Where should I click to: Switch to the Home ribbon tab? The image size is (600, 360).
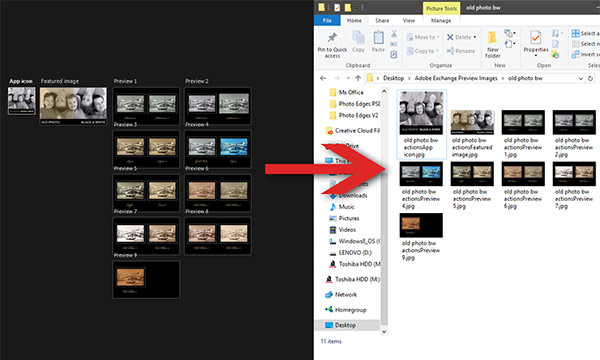coord(354,20)
